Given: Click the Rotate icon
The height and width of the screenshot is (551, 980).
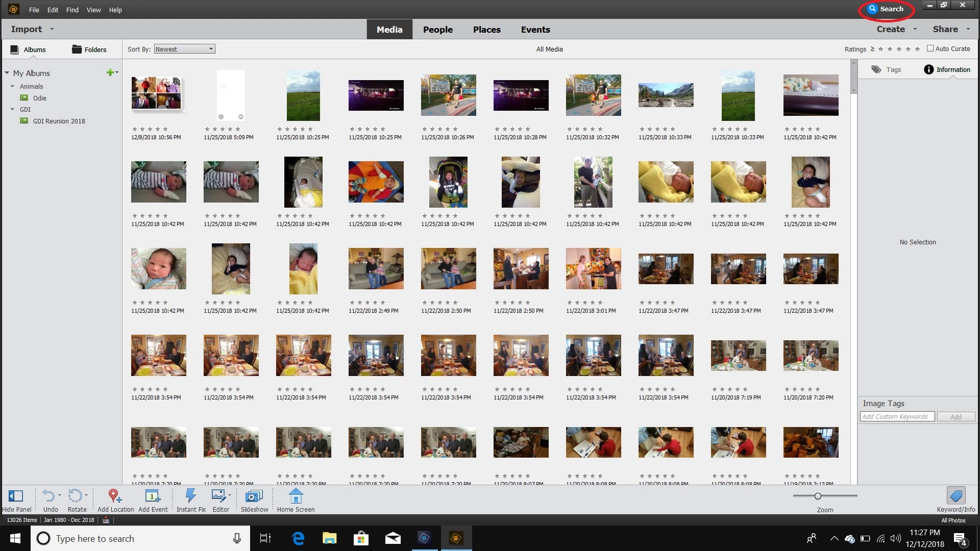Looking at the screenshot, I should pyautogui.click(x=75, y=496).
